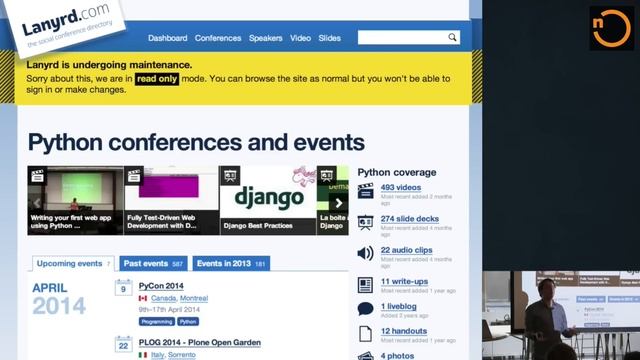Click the 'Python conferences and events' heading

(196, 142)
